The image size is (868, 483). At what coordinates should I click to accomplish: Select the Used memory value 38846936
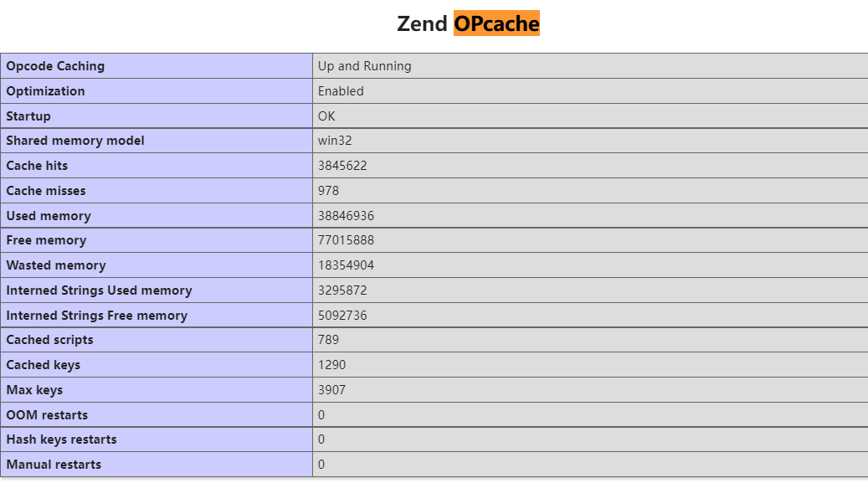(346, 216)
